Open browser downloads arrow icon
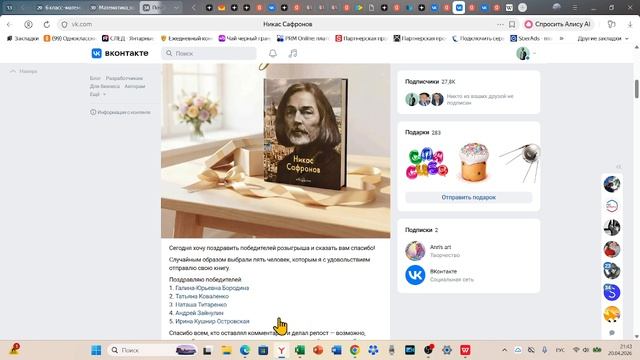 pos(630,24)
